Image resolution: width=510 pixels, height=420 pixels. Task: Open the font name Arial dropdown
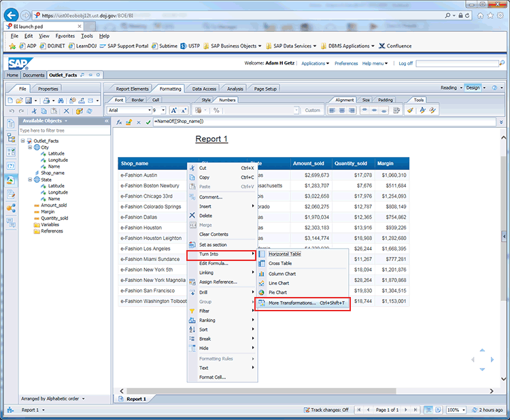(x=150, y=110)
